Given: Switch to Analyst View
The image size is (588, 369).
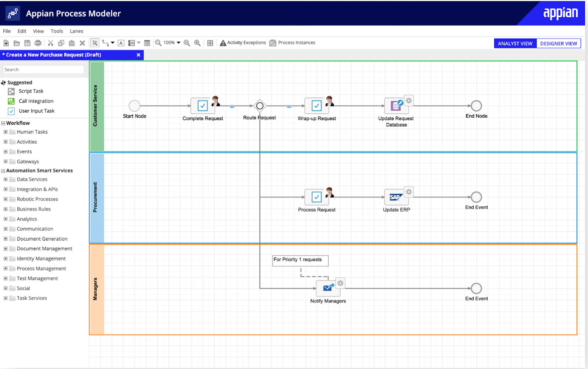Looking at the screenshot, I should pyautogui.click(x=515, y=43).
